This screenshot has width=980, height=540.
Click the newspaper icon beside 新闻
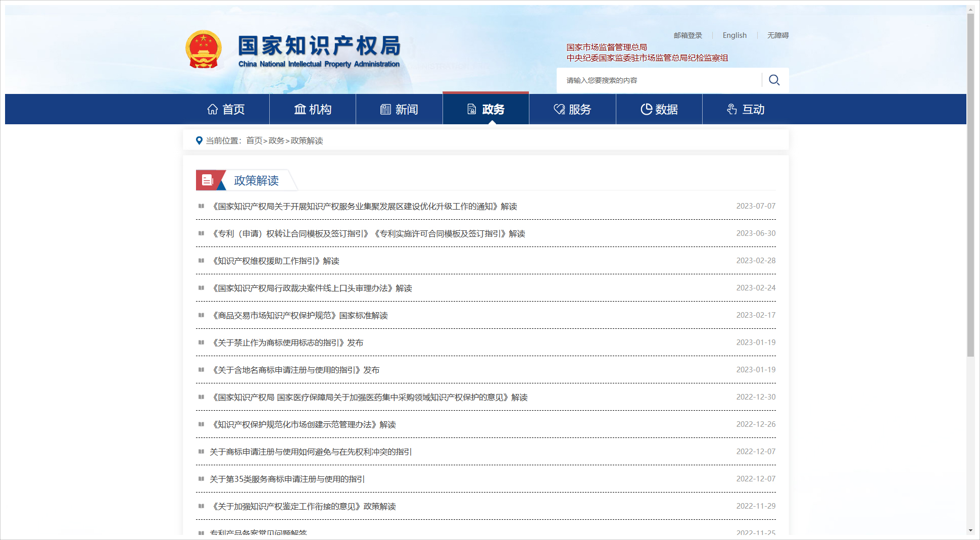385,109
